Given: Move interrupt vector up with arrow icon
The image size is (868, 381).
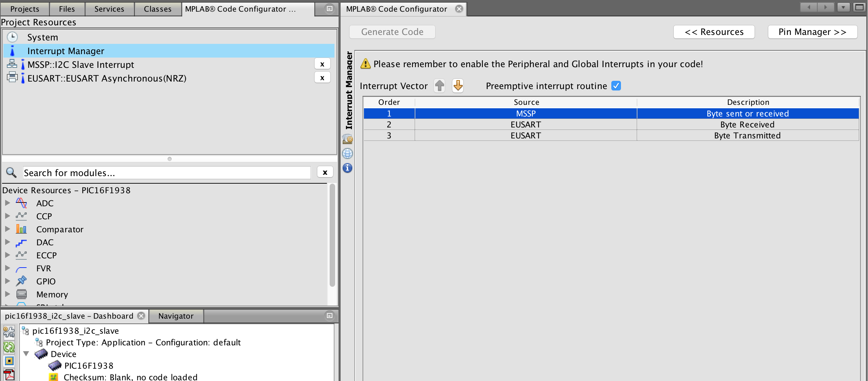Looking at the screenshot, I should (x=439, y=86).
